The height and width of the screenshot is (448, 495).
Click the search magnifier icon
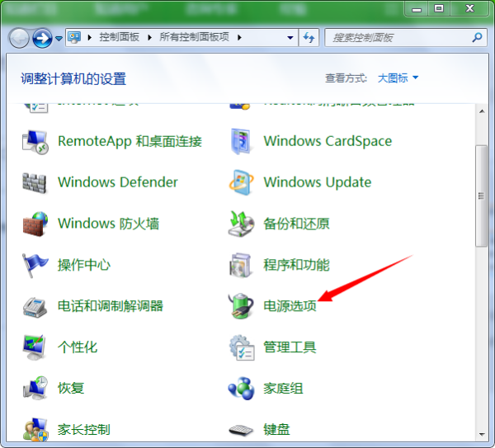click(x=477, y=37)
